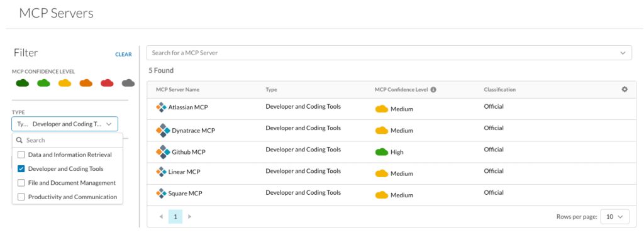
Task: Click MCP Confidence Level info icon
Action: pos(433,90)
